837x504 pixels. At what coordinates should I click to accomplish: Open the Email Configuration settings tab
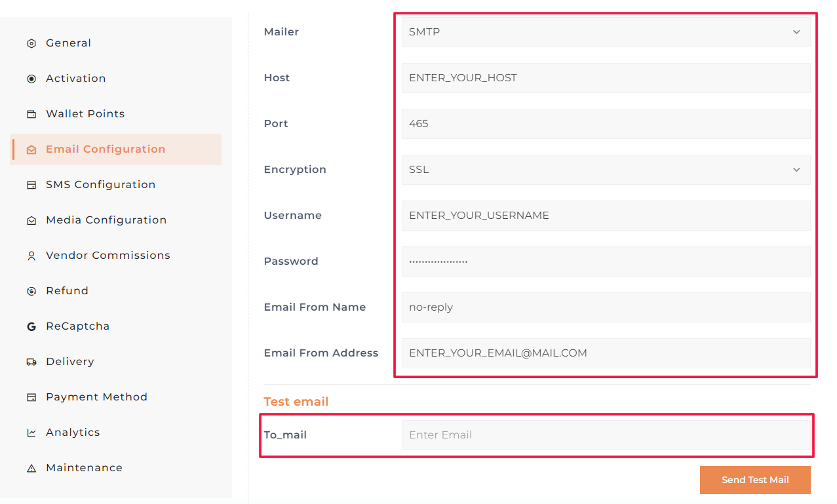pos(106,149)
